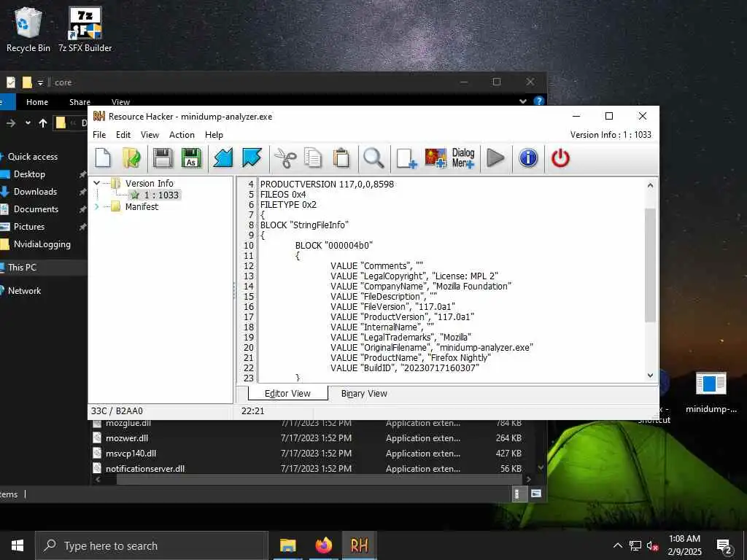The image size is (747, 560).
Task: Click the blue info icon
Action: click(x=528, y=158)
